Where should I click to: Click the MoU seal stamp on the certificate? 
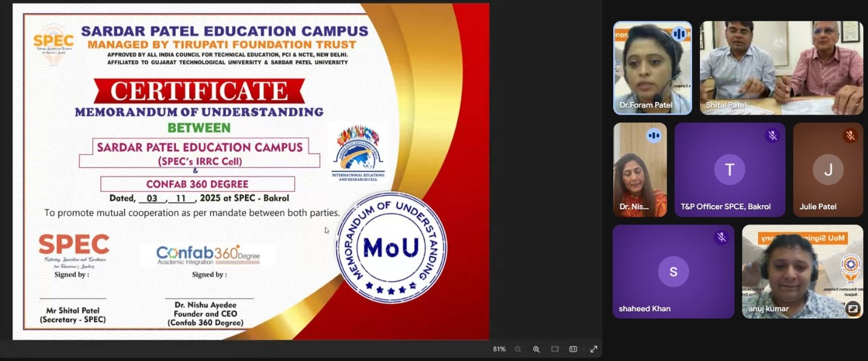coord(391,248)
